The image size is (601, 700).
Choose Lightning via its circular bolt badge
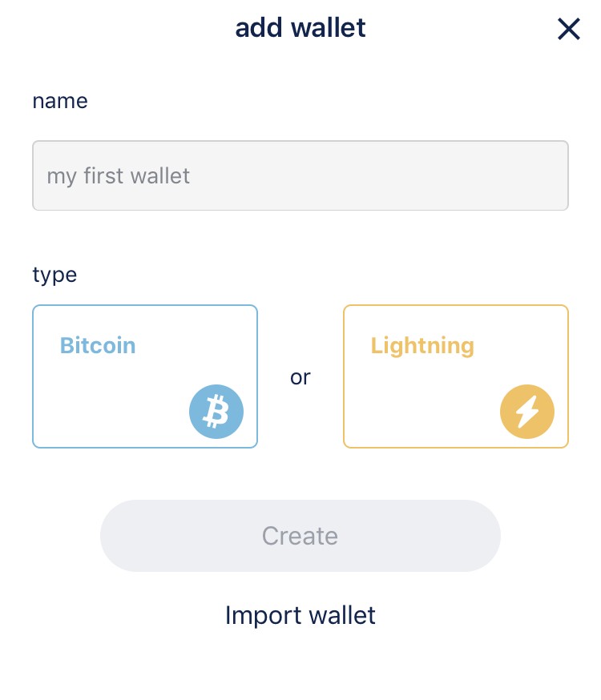[526, 412]
